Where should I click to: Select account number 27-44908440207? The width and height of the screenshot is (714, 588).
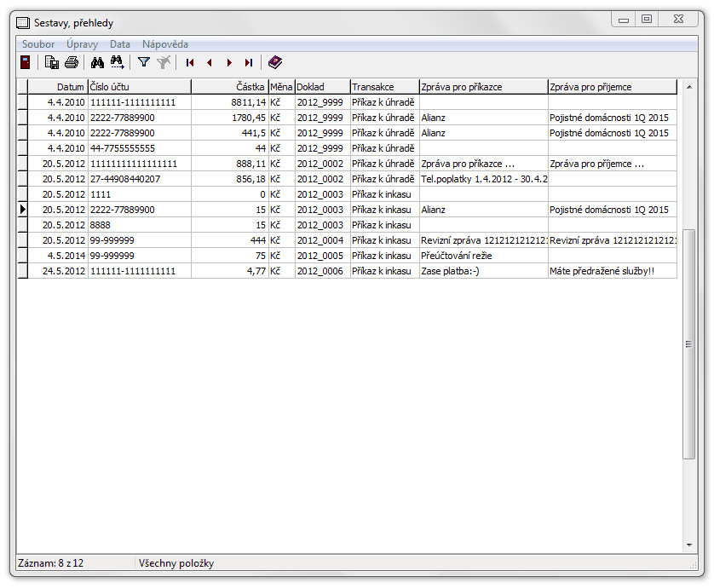[140, 179]
